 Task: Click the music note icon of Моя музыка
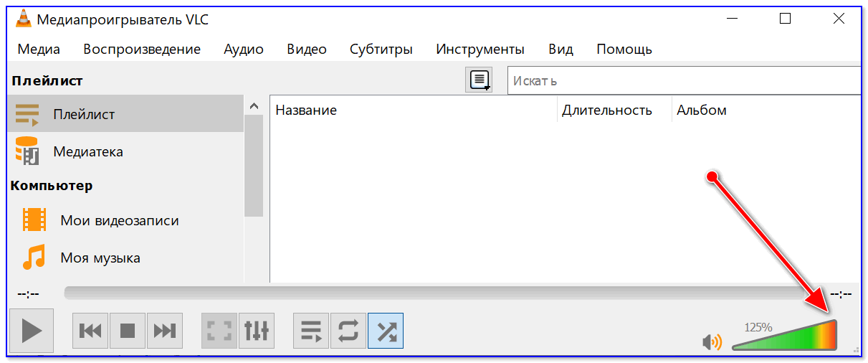click(34, 257)
